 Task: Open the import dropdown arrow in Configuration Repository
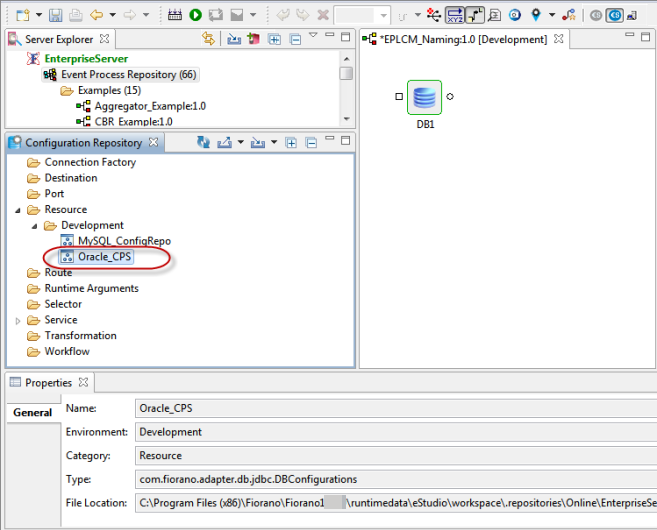click(274, 142)
